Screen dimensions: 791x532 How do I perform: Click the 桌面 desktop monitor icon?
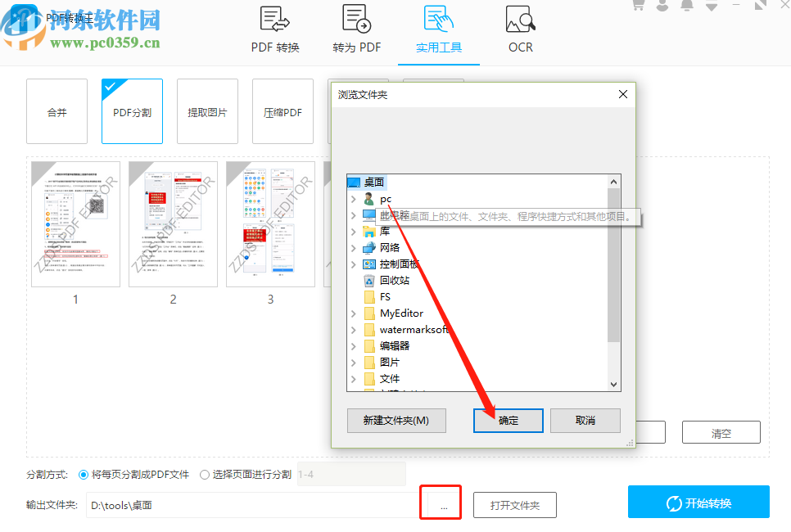click(x=354, y=182)
